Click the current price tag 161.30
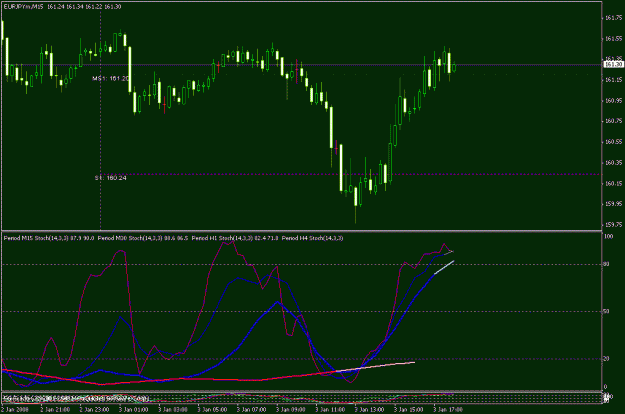 pyautogui.click(x=613, y=65)
